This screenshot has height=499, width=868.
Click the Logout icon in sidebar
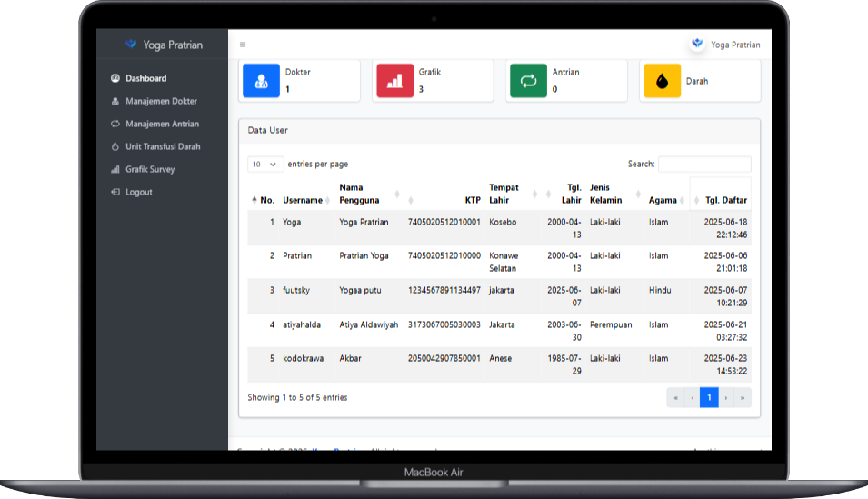point(115,192)
